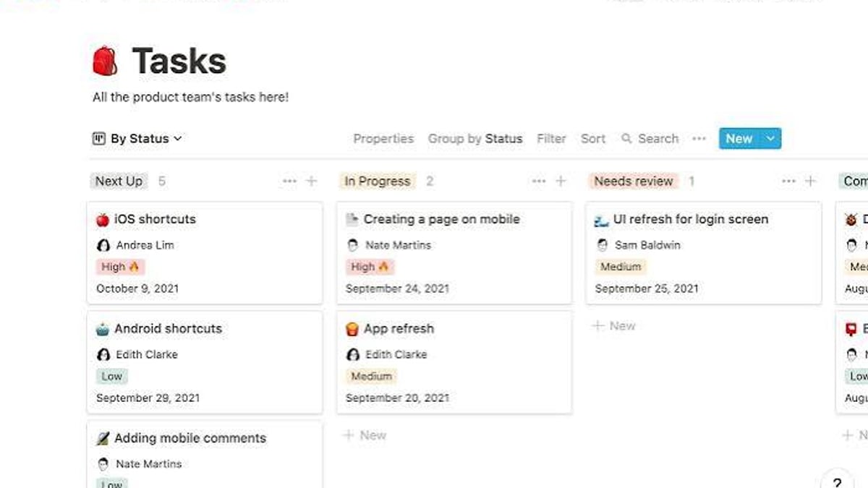The image size is (868, 488).
Task: Open Group by Status options
Action: click(475, 138)
